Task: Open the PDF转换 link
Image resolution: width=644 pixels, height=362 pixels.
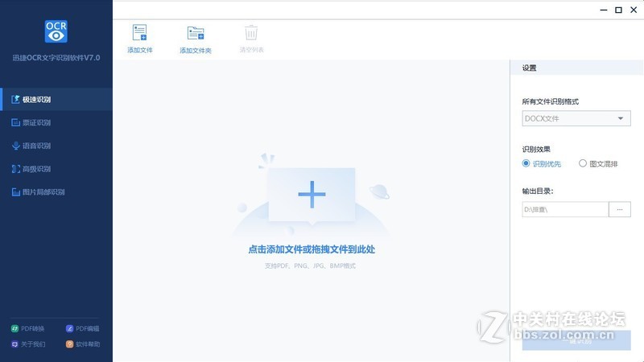Action: [x=27, y=329]
